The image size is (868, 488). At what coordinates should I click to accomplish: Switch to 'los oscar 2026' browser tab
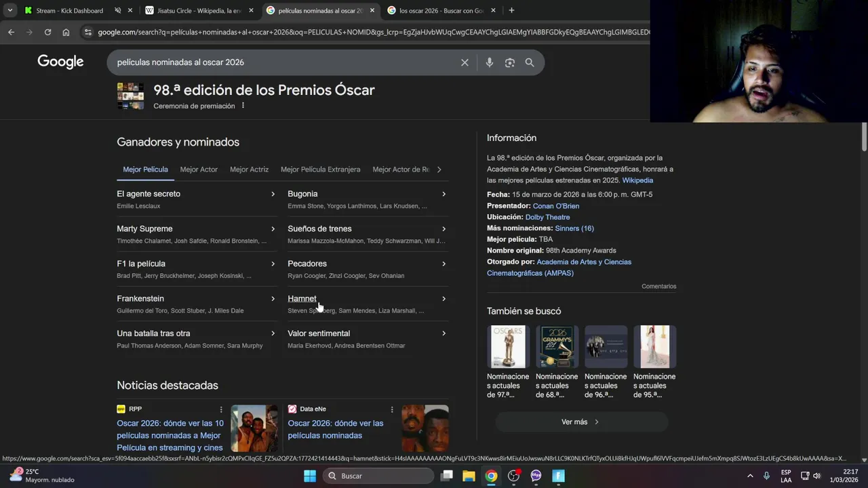(441, 10)
